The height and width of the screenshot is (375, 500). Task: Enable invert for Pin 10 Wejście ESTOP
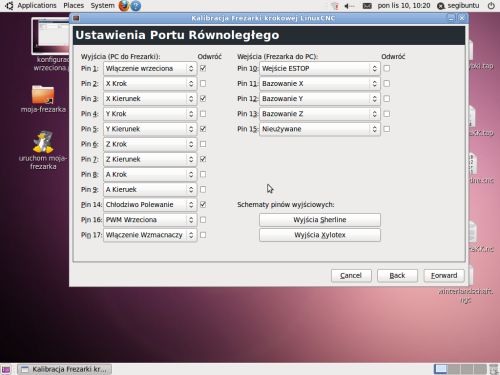click(x=387, y=68)
